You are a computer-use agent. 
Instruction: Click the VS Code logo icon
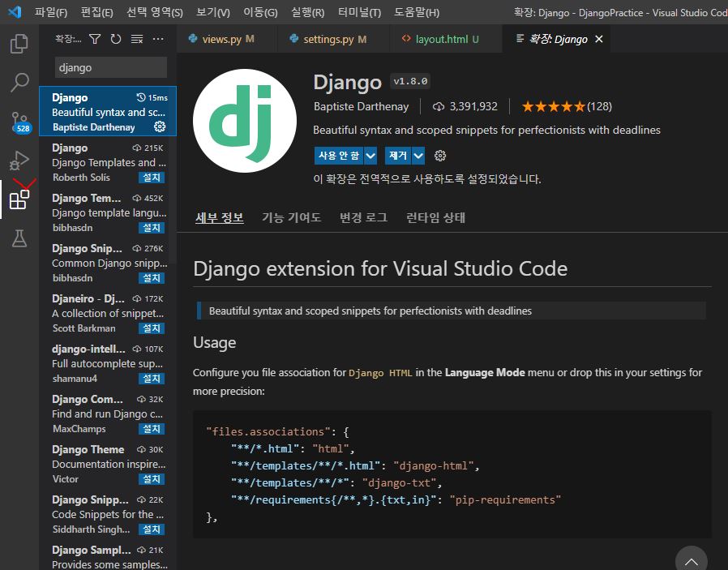(15, 11)
